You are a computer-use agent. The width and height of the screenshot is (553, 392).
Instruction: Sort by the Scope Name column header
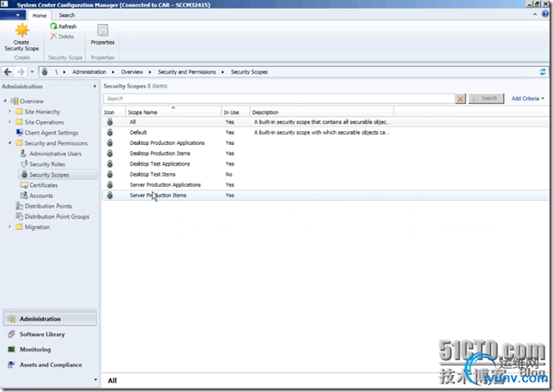pyautogui.click(x=173, y=112)
